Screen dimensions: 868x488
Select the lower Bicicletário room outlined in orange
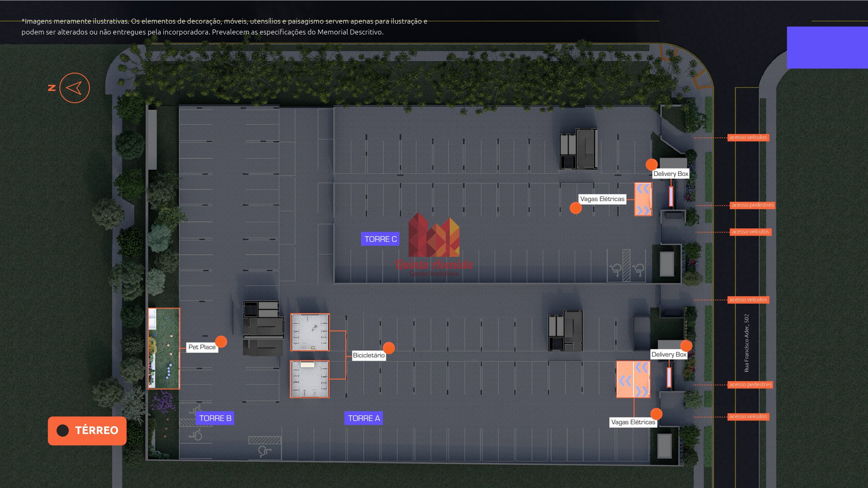[x=310, y=379]
